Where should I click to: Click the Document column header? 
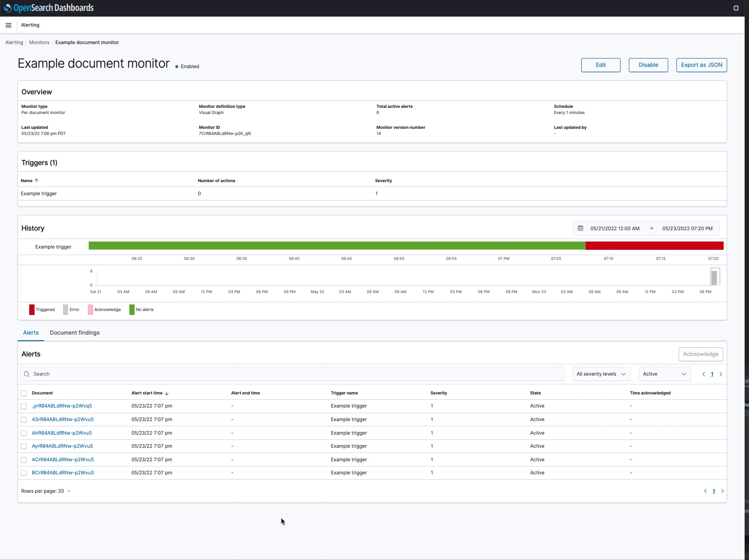pyautogui.click(x=42, y=393)
